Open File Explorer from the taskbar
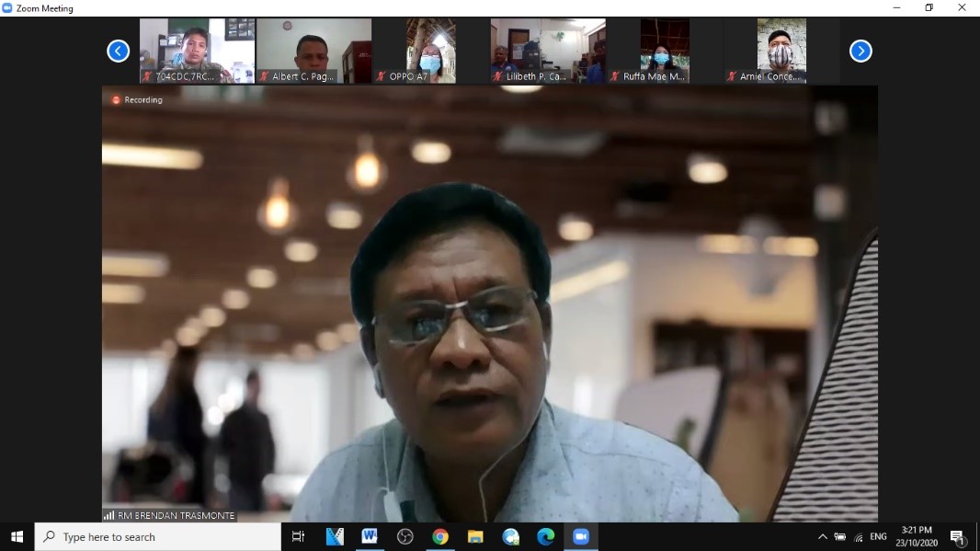The image size is (980, 551). 475,536
